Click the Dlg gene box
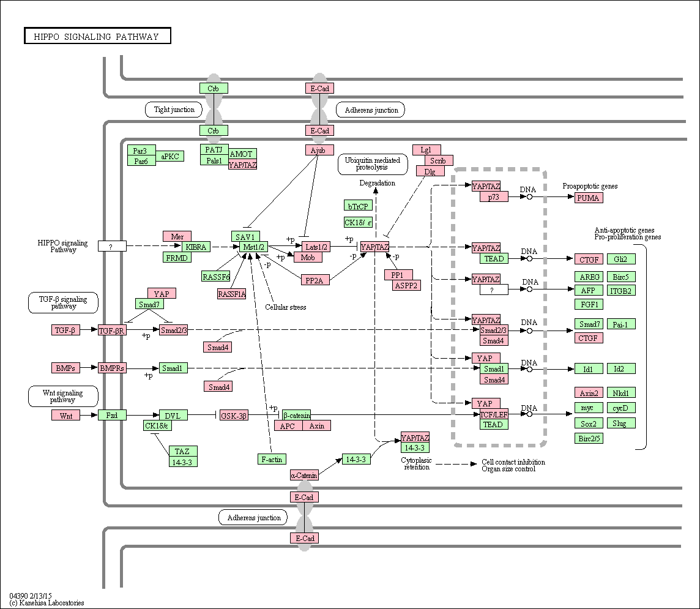Viewport: 700px width, 609px height. click(430, 171)
